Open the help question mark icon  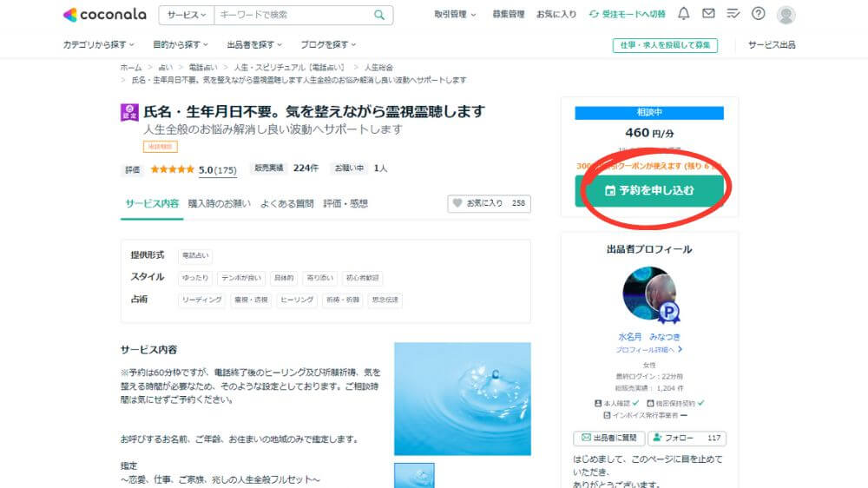(x=758, y=14)
